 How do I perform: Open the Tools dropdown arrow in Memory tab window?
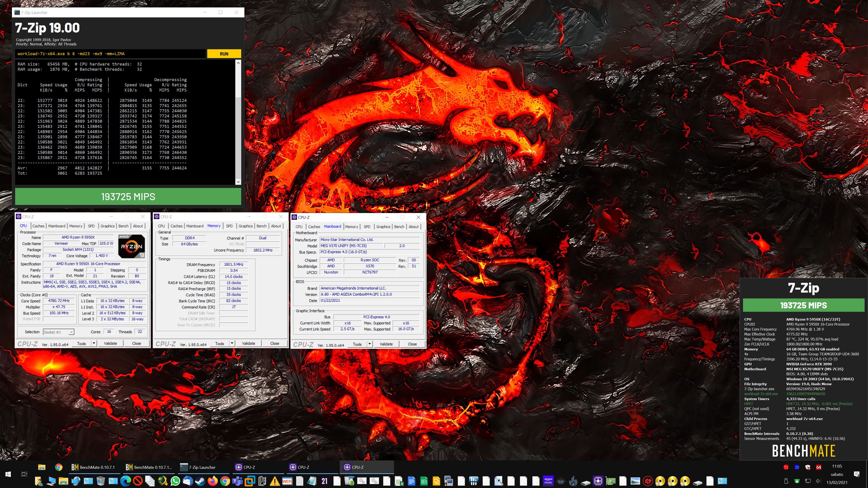(232, 343)
